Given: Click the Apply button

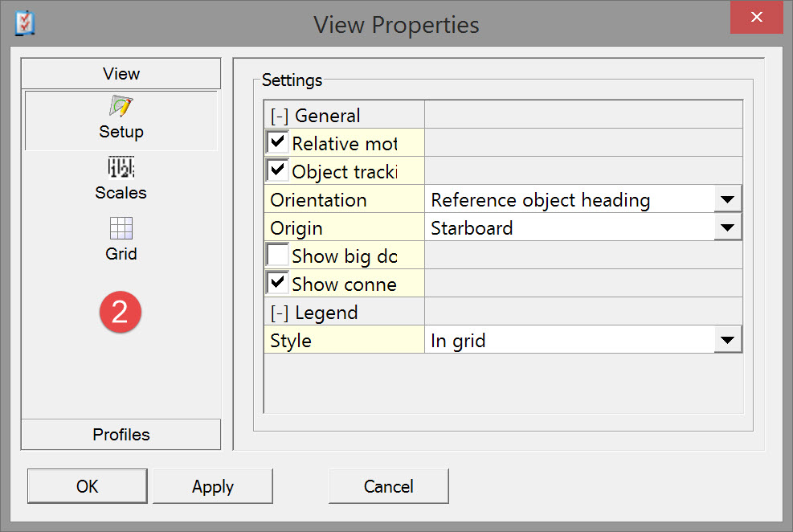Looking at the screenshot, I should [213, 486].
